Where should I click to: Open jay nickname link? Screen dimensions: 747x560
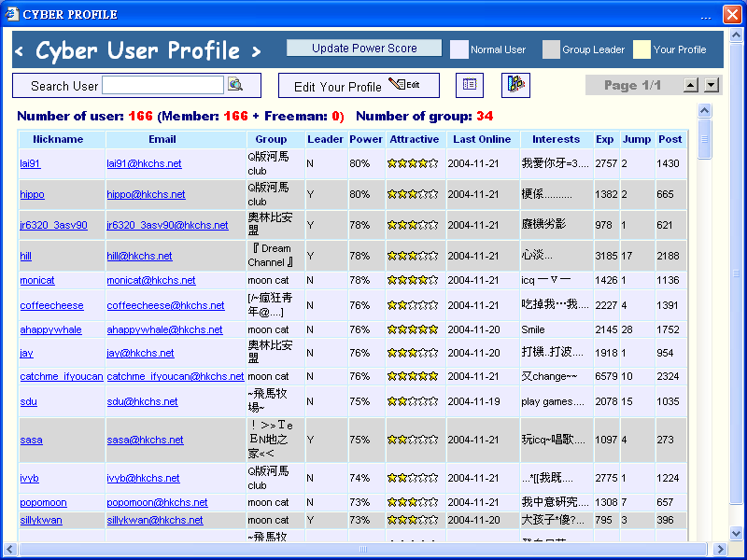[x=26, y=353]
